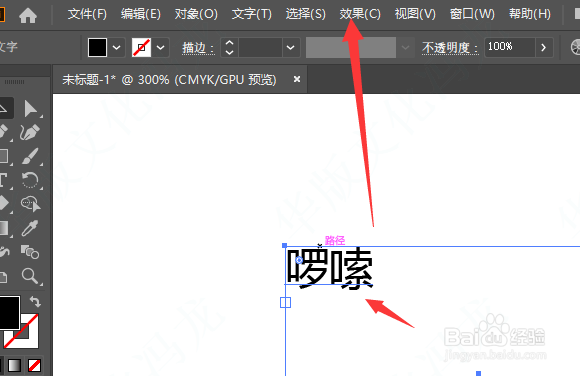Open the stroke weight dropdown
The width and height of the screenshot is (580, 376).
tap(290, 47)
